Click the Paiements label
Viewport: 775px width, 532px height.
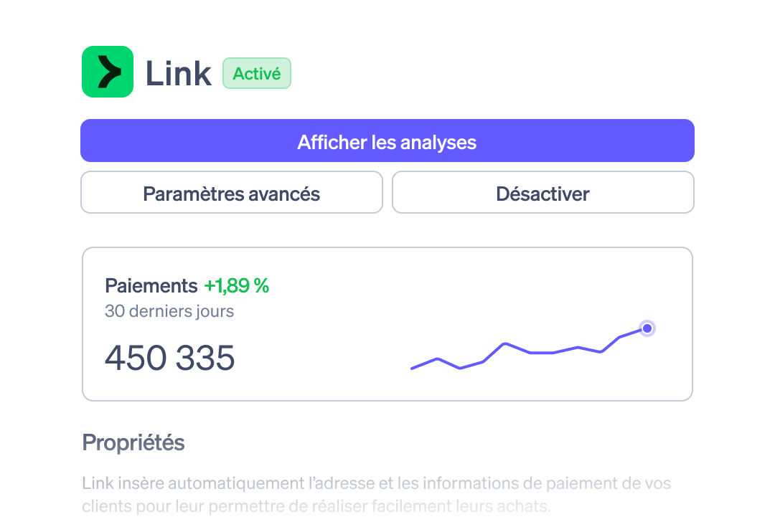[x=151, y=285]
